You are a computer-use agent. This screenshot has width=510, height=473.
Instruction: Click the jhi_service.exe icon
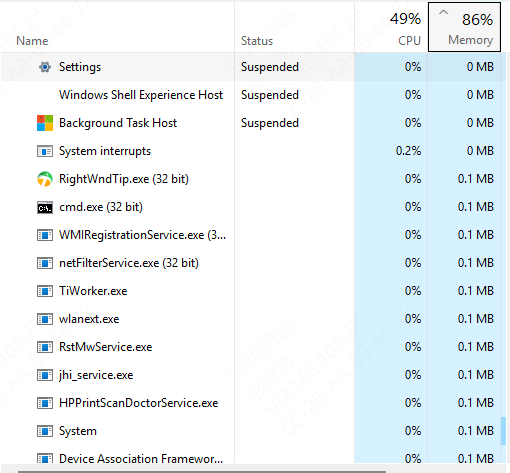[45, 375]
